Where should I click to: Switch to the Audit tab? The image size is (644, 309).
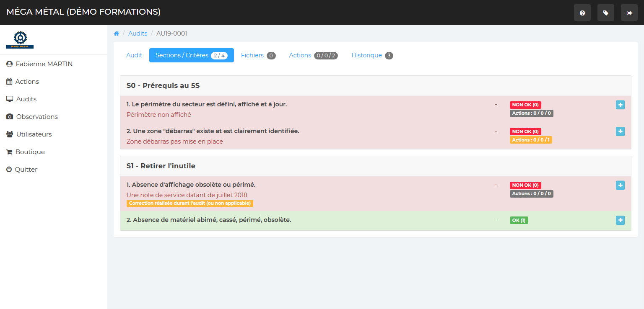pyautogui.click(x=134, y=55)
